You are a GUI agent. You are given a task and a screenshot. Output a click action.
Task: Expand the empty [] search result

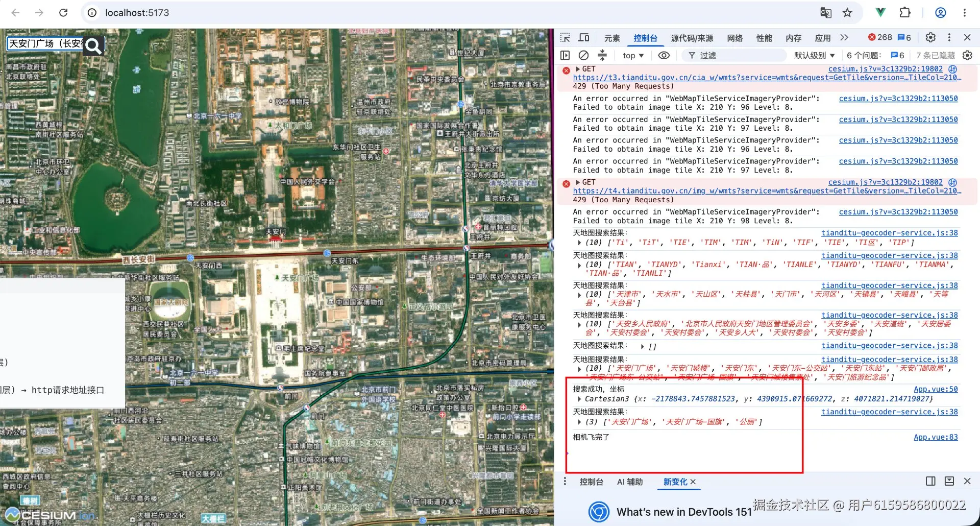tap(643, 346)
